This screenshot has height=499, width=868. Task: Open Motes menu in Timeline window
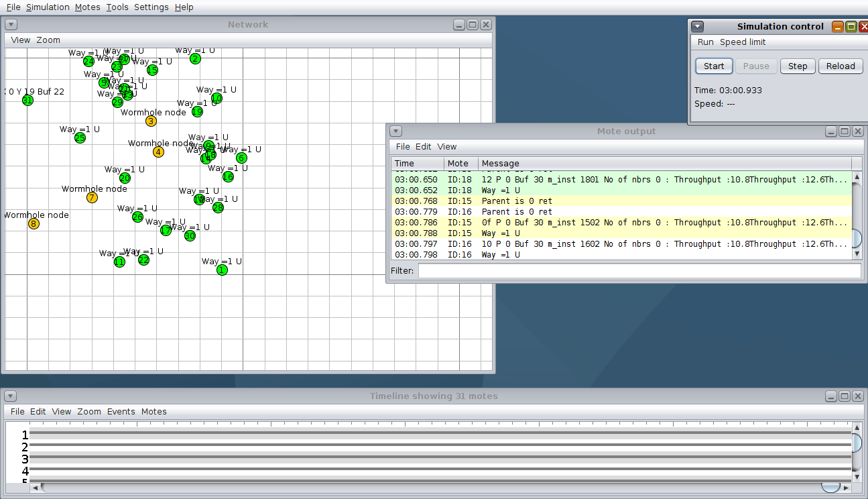[x=154, y=412]
